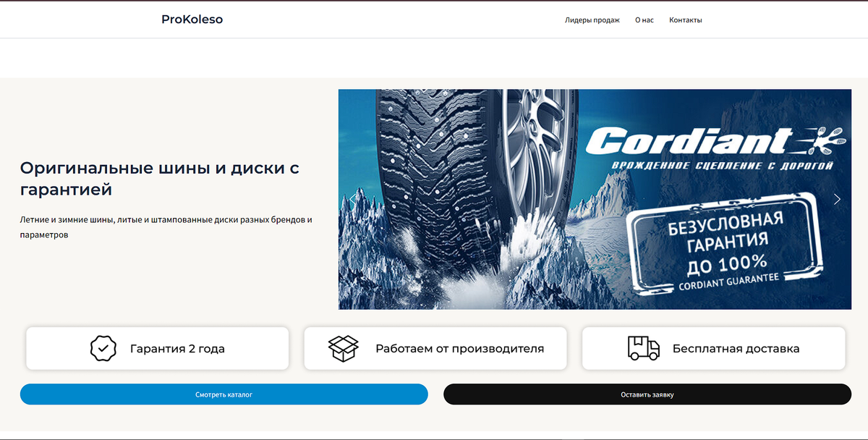Image resolution: width=868 pixels, height=440 pixels.
Task: Click the Оригинальные шины и диски heading
Action: coord(160,179)
